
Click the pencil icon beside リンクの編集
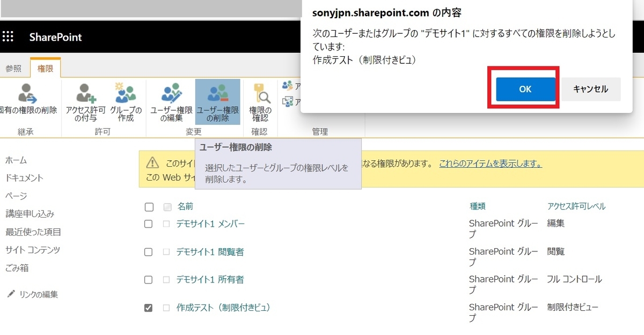tap(11, 294)
